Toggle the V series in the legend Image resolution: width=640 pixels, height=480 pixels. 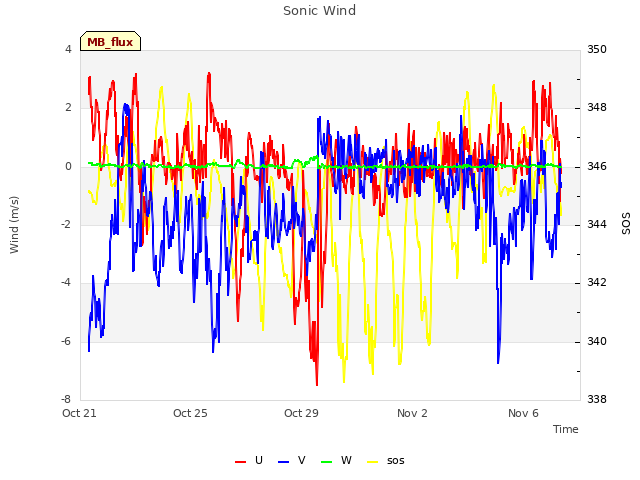tap(291, 460)
